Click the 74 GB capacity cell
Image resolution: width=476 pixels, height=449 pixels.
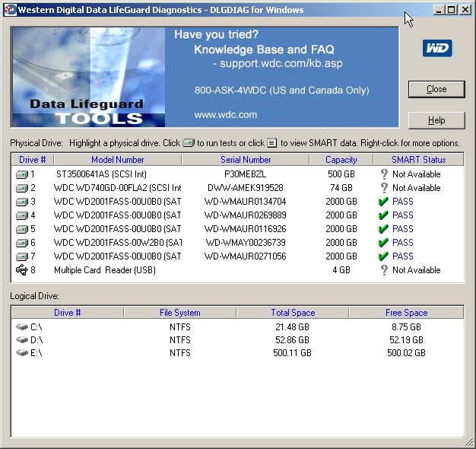[341, 188]
